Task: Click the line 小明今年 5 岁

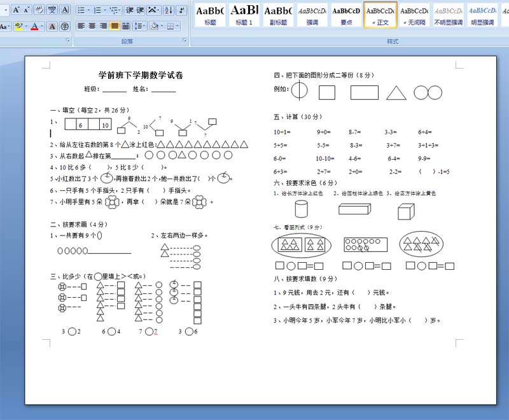Action: pyautogui.click(x=357, y=321)
